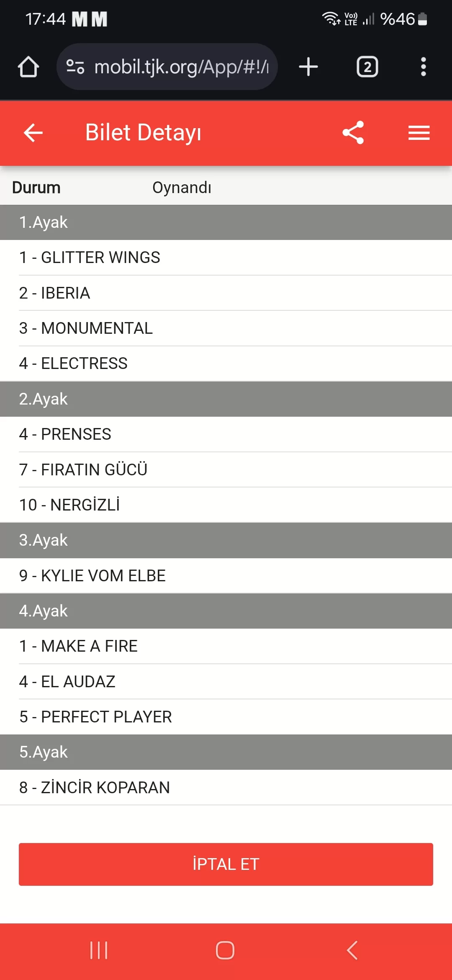
Task: Select the 2.Ayak section header
Action: tap(226, 399)
